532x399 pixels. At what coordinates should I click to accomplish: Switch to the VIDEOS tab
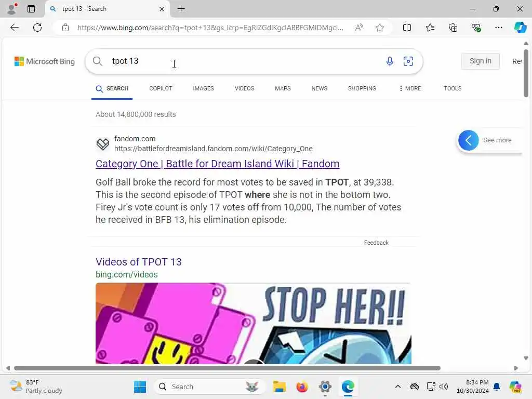tap(244, 88)
